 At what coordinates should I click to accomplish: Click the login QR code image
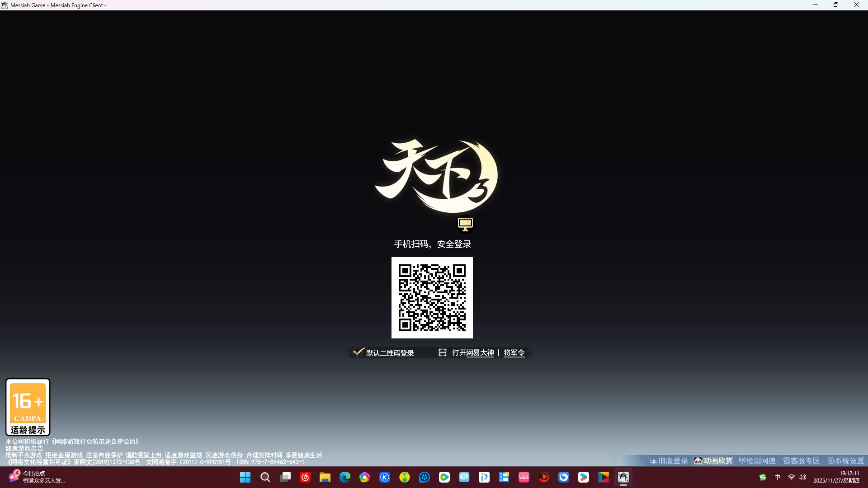pos(432,298)
